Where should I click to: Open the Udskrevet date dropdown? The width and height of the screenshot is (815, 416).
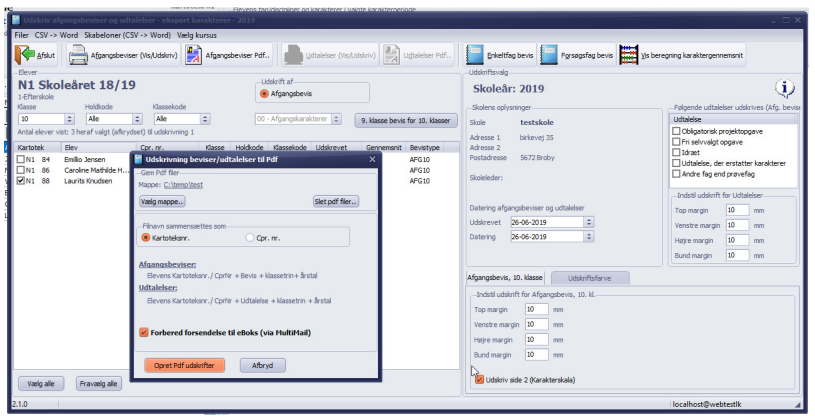(x=588, y=222)
